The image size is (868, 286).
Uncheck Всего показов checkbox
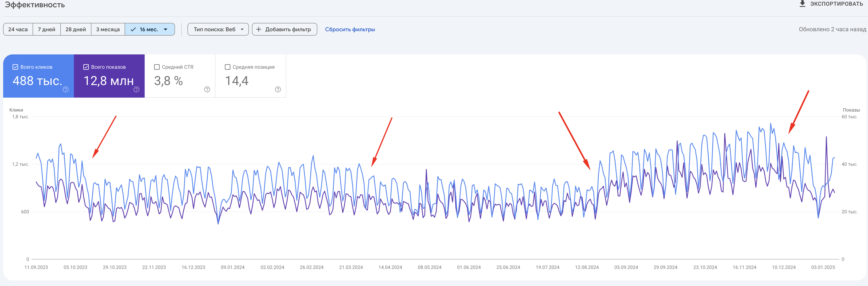point(86,67)
